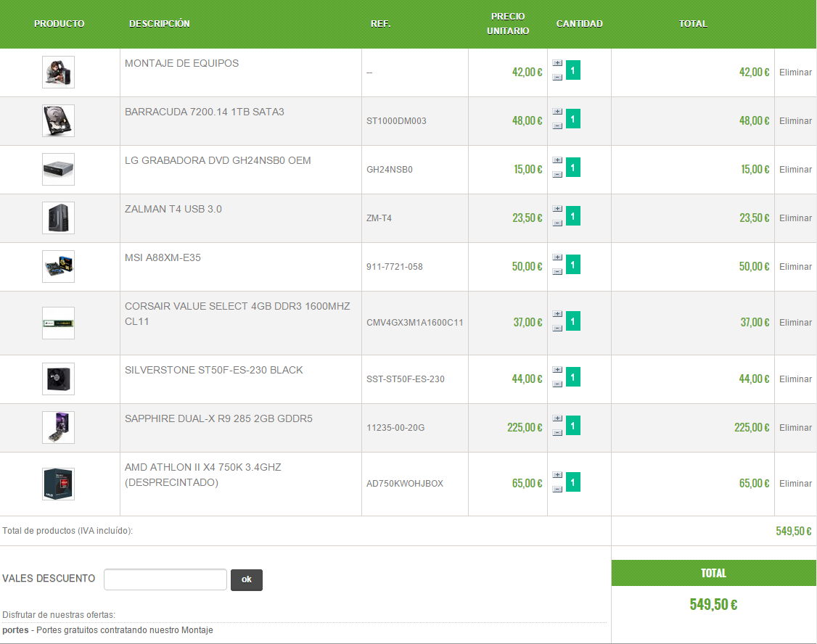
Task: Remove MSI A88XM-E35 with Eliminar
Action: 795,267
